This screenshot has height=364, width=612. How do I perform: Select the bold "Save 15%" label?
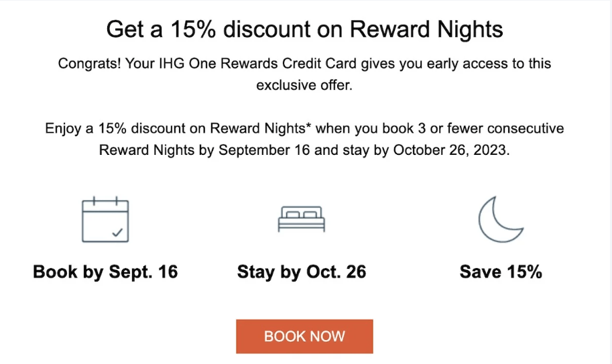click(501, 271)
